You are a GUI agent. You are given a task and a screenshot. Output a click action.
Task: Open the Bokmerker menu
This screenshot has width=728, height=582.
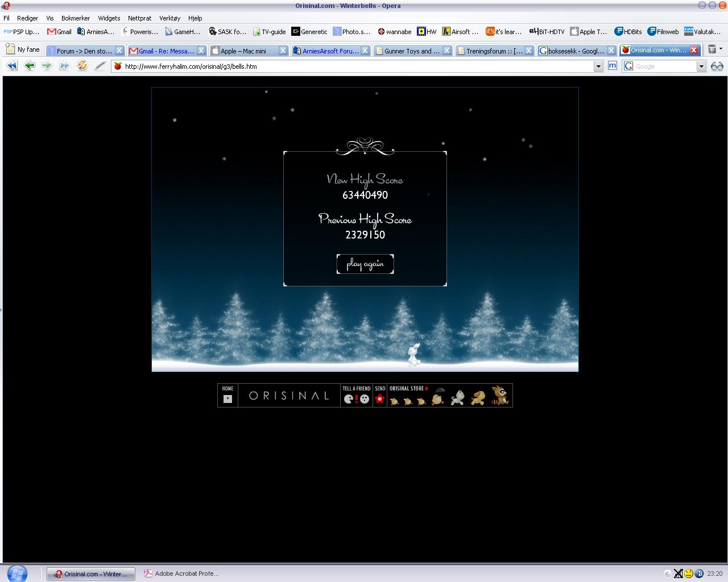(76, 18)
